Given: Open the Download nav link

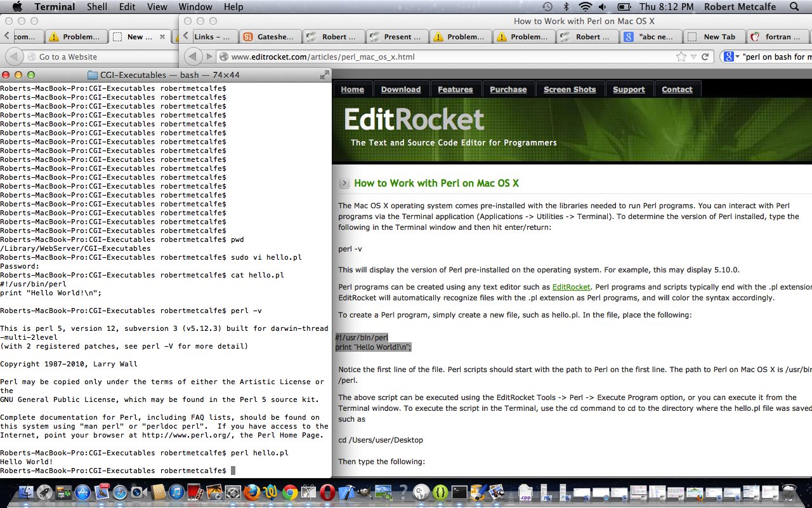Looking at the screenshot, I should click(401, 90).
